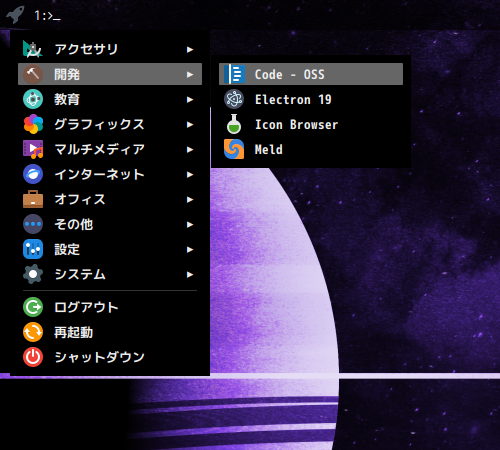Expand マルチメディア submenu arrow
This screenshot has height=450, width=500.
point(190,149)
